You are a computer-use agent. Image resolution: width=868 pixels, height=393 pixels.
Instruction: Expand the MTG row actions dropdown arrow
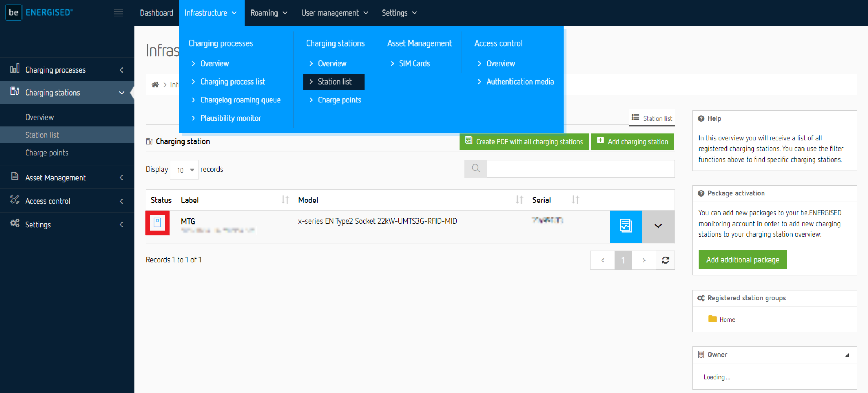coord(658,226)
